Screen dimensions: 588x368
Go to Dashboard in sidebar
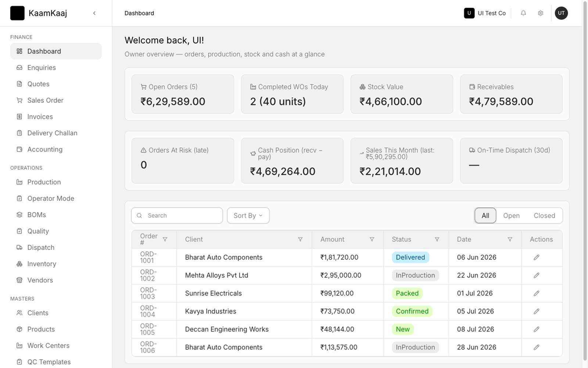[x=56, y=51]
